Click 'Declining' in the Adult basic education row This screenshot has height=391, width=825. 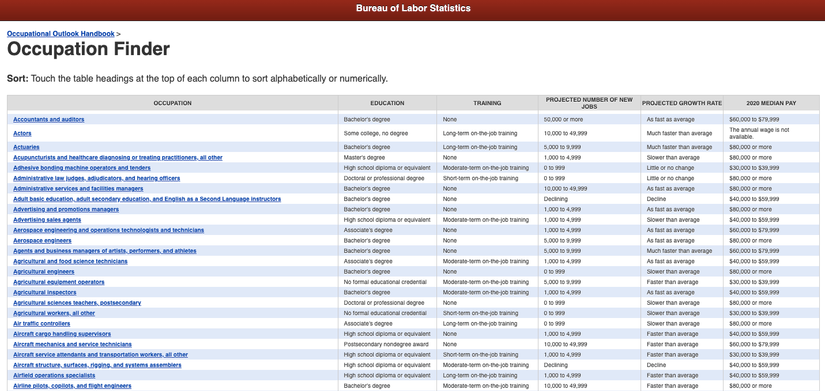(x=556, y=199)
